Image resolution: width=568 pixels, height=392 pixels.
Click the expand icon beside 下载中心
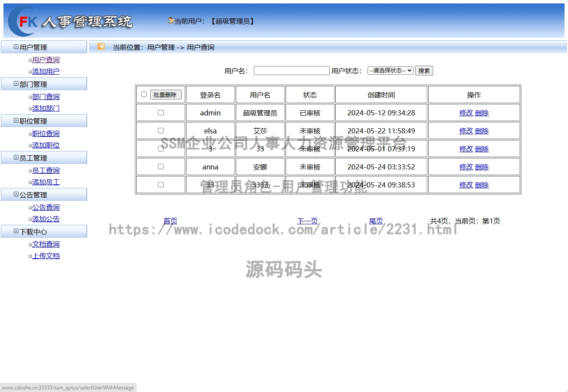pos(16,231)
